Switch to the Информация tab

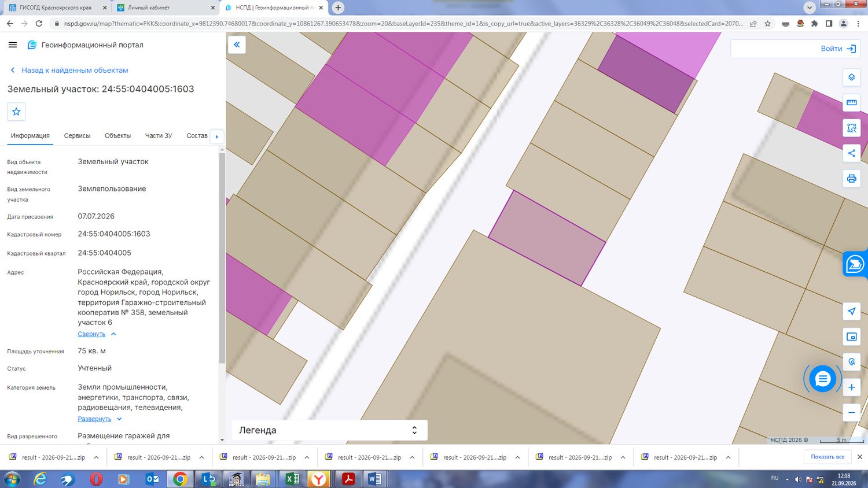point(30,136)
